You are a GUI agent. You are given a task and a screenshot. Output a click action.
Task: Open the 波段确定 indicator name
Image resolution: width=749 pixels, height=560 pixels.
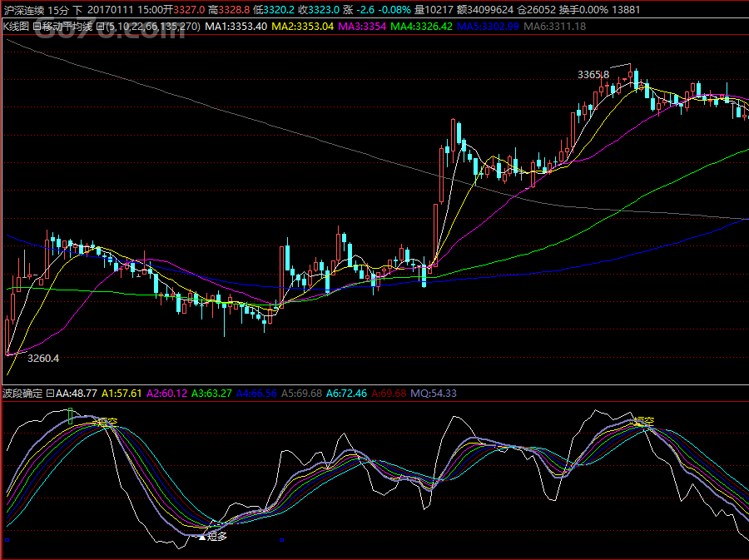(x=23, y=393)
